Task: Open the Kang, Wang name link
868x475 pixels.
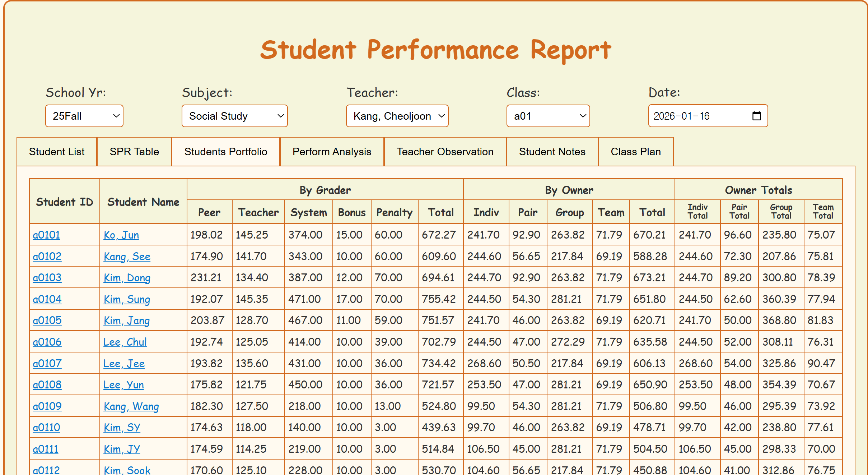Action: point(131,406)
